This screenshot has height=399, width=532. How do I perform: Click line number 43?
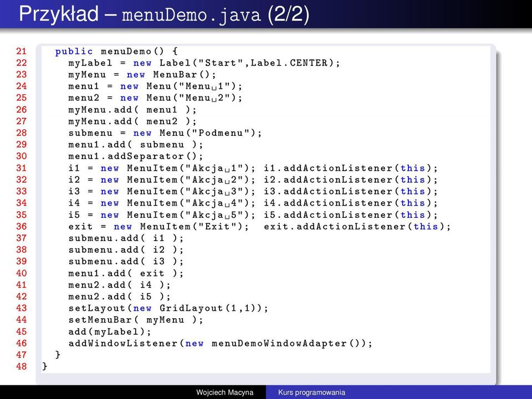pos(22,308)
